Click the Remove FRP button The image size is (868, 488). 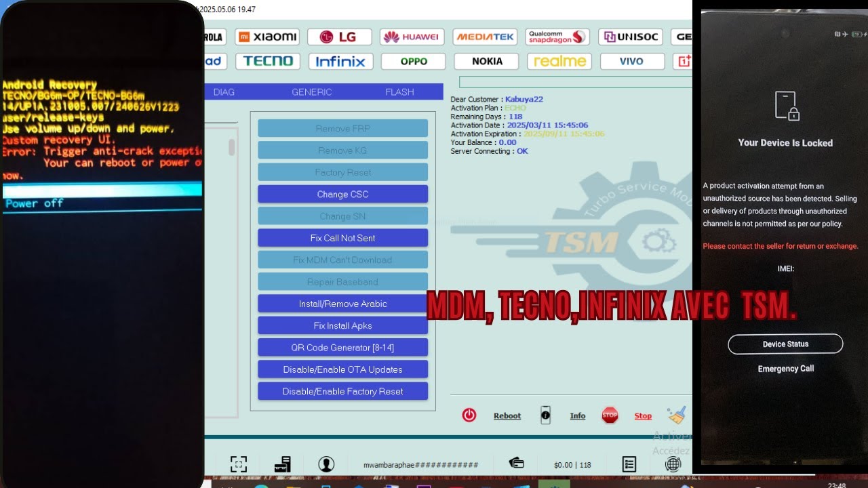click(x=342, y=128)
